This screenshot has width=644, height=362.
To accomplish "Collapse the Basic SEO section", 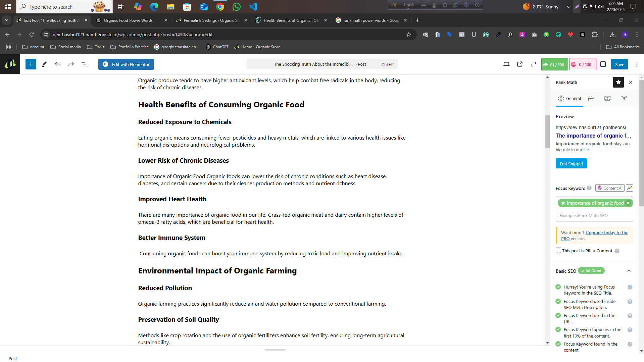I will point(629,271).
